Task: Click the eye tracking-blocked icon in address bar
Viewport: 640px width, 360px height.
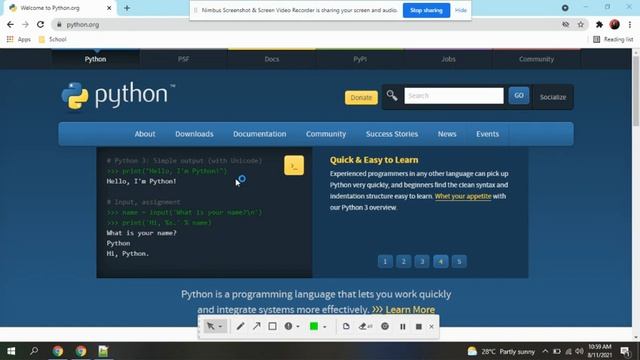Action: pos(565,24)
